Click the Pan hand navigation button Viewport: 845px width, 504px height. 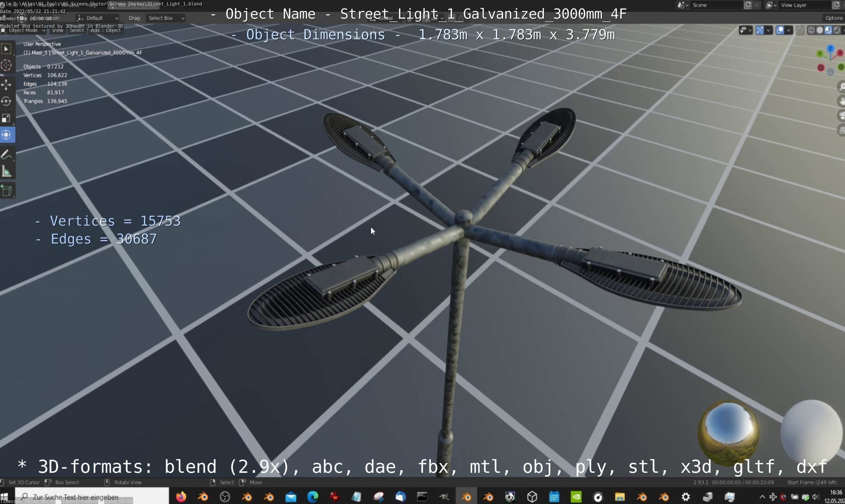pyautogui.click(x=841, y=101)
